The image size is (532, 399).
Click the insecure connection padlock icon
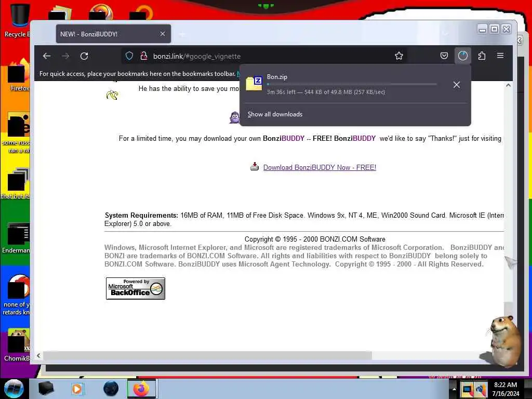tap(144, 56)
